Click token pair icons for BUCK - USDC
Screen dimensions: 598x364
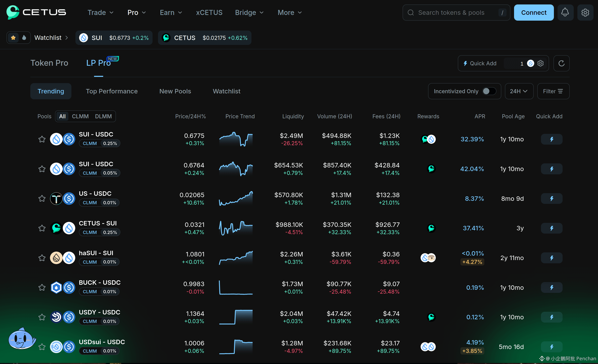(x=63, y=288)
